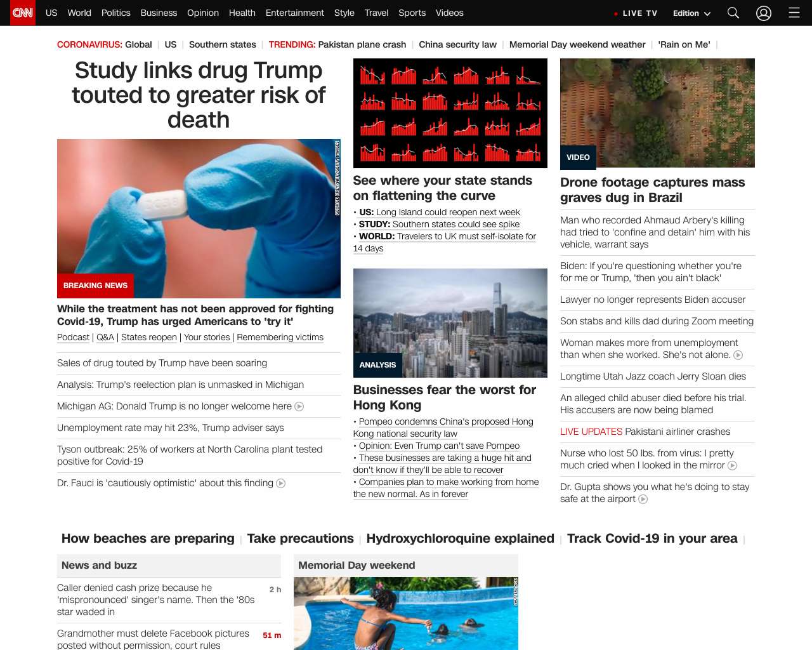812x650 pixels.
Task: Open headline about drug Trump touted
Action: click(x=199, y=95)
